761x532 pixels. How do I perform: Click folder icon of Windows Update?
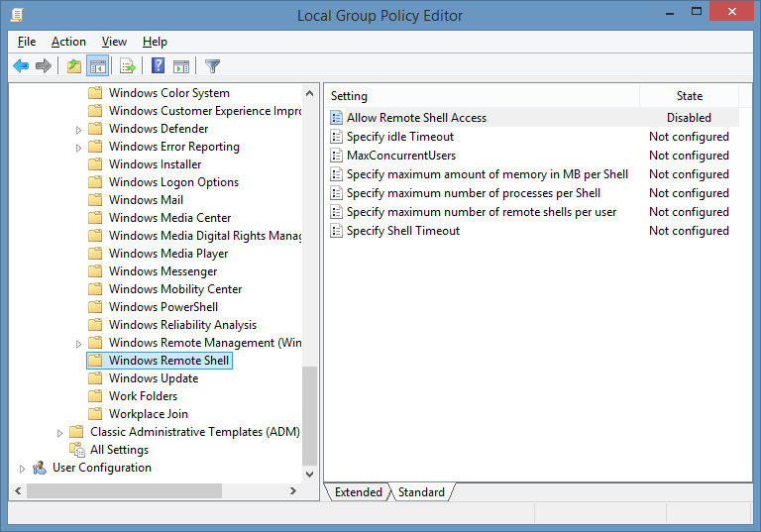pos(95,377)
